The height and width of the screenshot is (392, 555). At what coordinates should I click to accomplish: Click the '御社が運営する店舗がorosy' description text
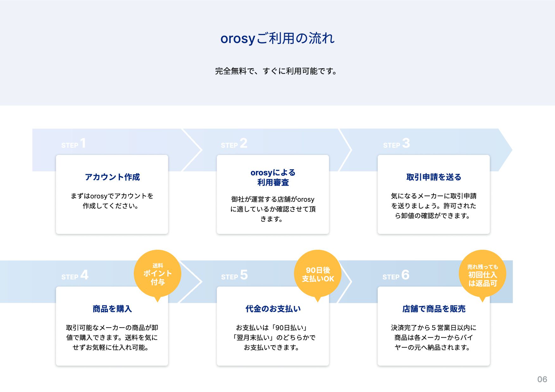(273, 199)
